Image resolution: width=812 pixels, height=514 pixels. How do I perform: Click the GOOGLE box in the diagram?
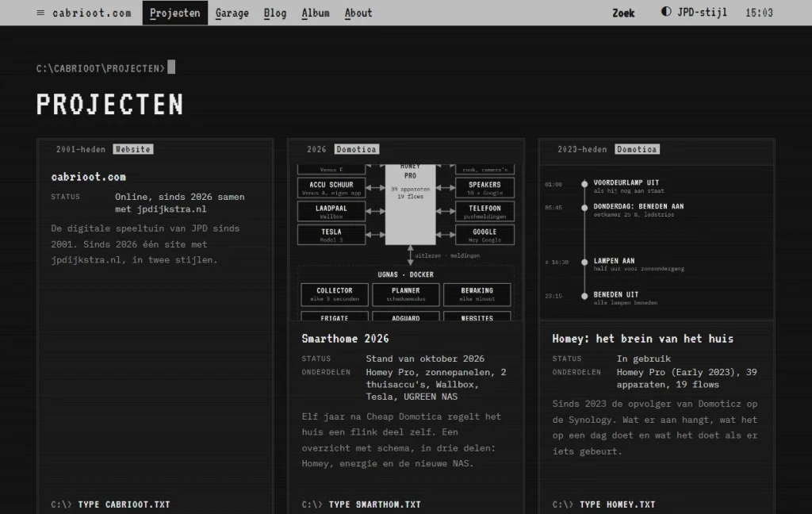click(x=485, y=235)
